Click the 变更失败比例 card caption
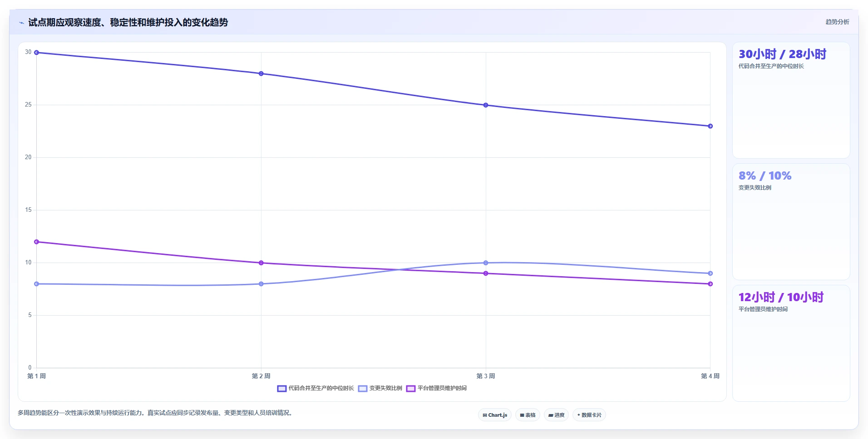Viewport: 868px width, 439px height. pyautogui.click(x=755, y=188)
